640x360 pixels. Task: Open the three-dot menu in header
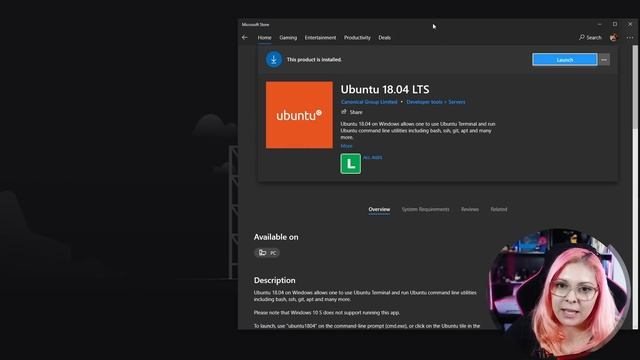(630, 38)
